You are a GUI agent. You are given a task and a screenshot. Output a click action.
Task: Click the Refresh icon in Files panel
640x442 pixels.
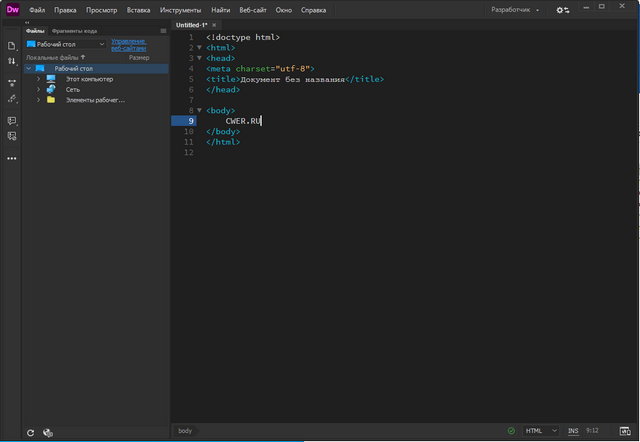(x=30, y=432)
